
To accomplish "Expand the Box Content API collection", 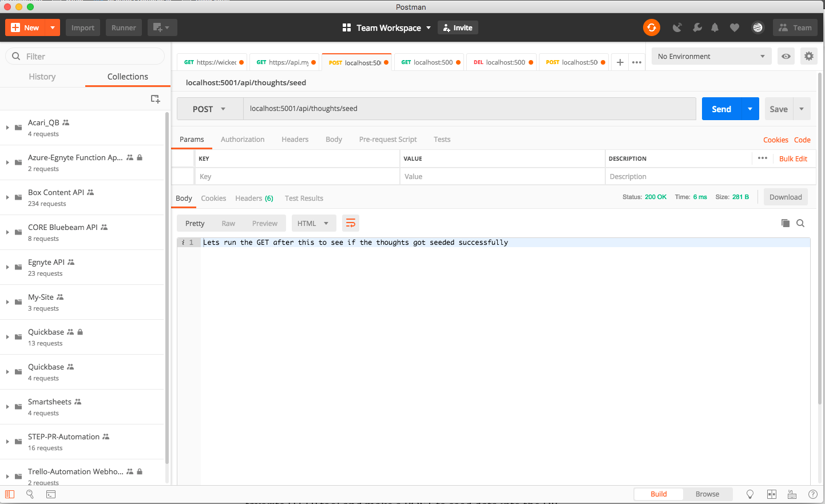I will click(x=7, y=197).
